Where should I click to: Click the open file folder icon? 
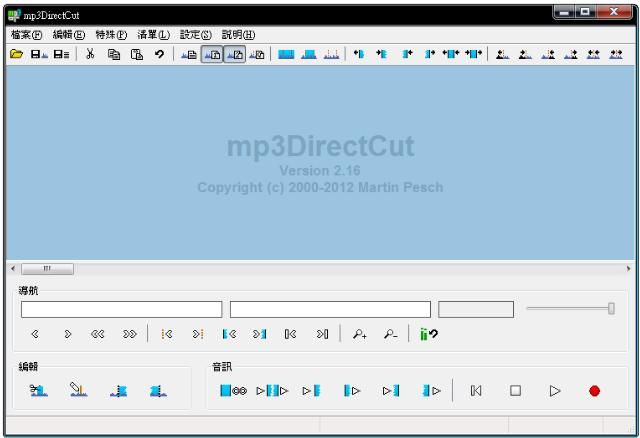17,54
